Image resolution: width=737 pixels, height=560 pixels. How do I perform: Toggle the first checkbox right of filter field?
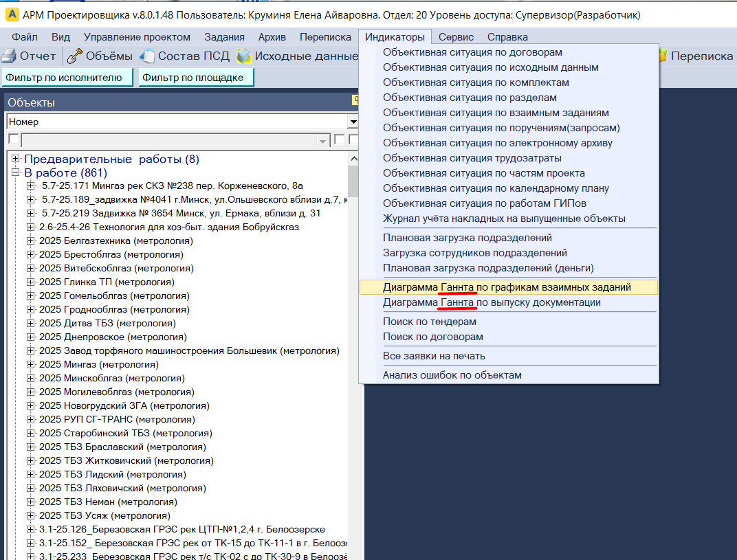pos(339,139)
